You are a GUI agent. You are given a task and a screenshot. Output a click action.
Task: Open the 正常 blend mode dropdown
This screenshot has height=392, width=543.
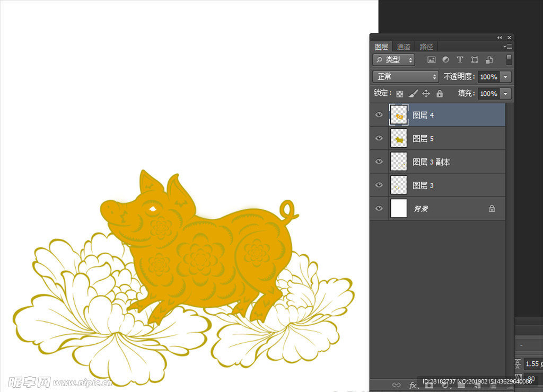pyautogui.click(x=406, y=77)
